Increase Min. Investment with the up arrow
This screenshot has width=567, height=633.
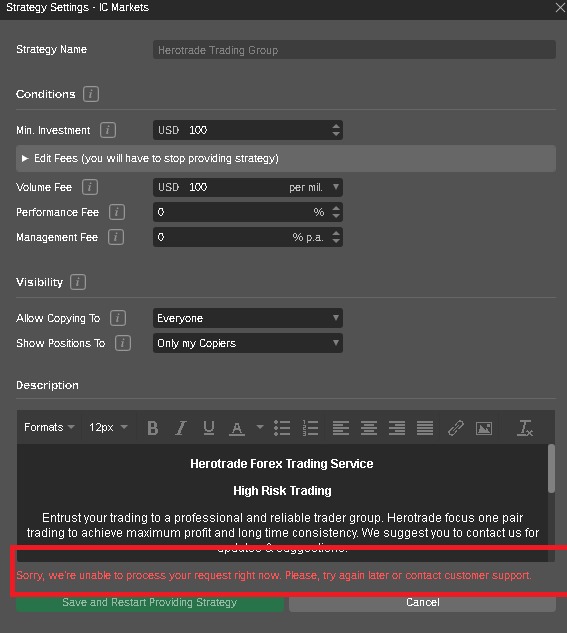(336, 126)
